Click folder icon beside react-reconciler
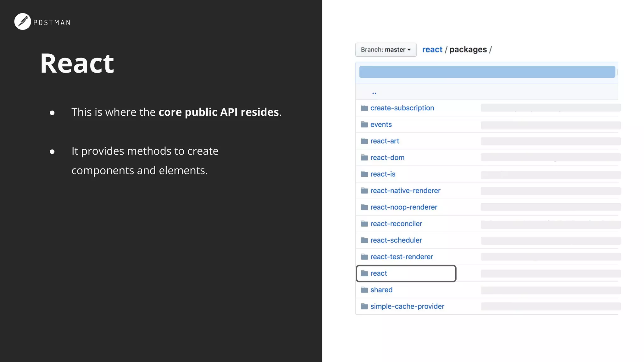 [364, 224]
